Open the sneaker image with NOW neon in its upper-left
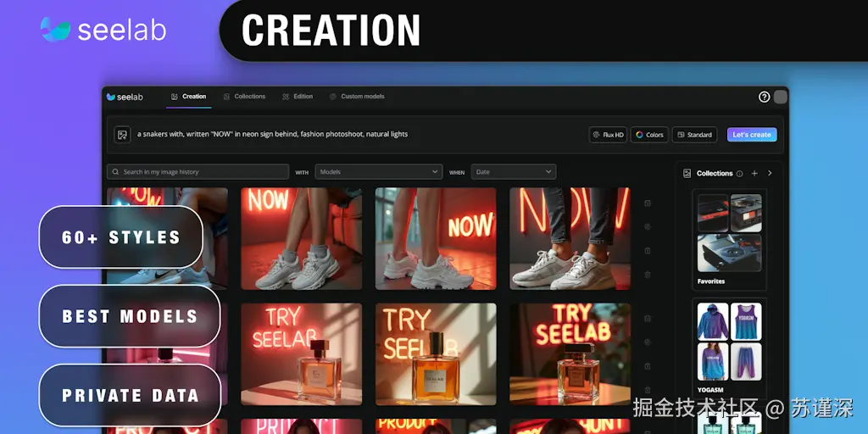868x434 pixels. click(x=301, y=238)
